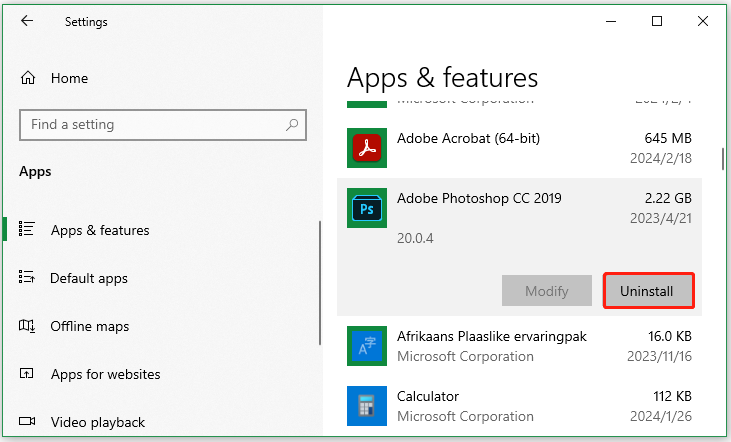This screenshot has width=731, height=442.
Task: Expand the Adobe Acrobat (64-bit) entry
Action: click(520, 148)
